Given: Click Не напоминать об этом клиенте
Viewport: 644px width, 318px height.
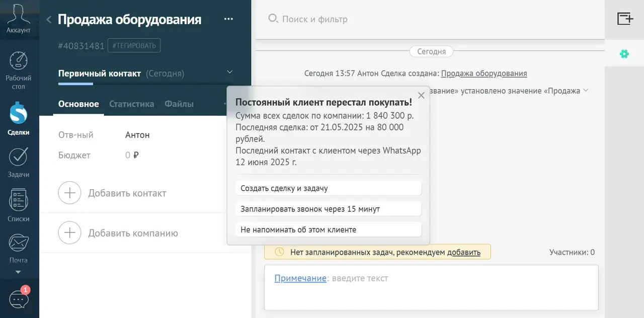Looking at the screenshot, I should point(329,229).
